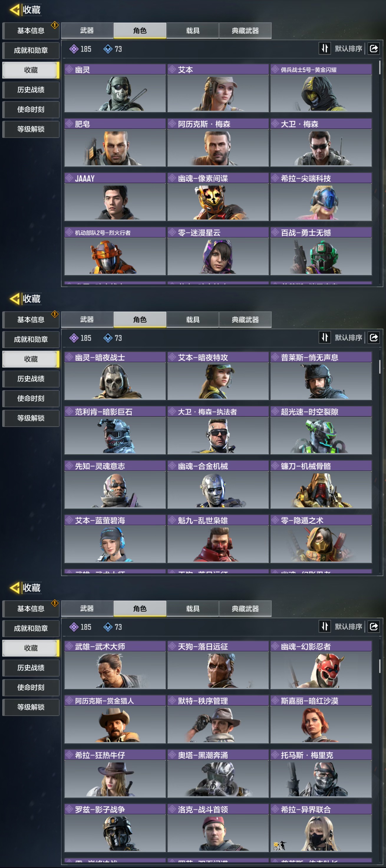Screen dimensions: 386x868
Task: Open the 斯嘉丽-暗红沙漠 character card
Action: pos(321,719)
